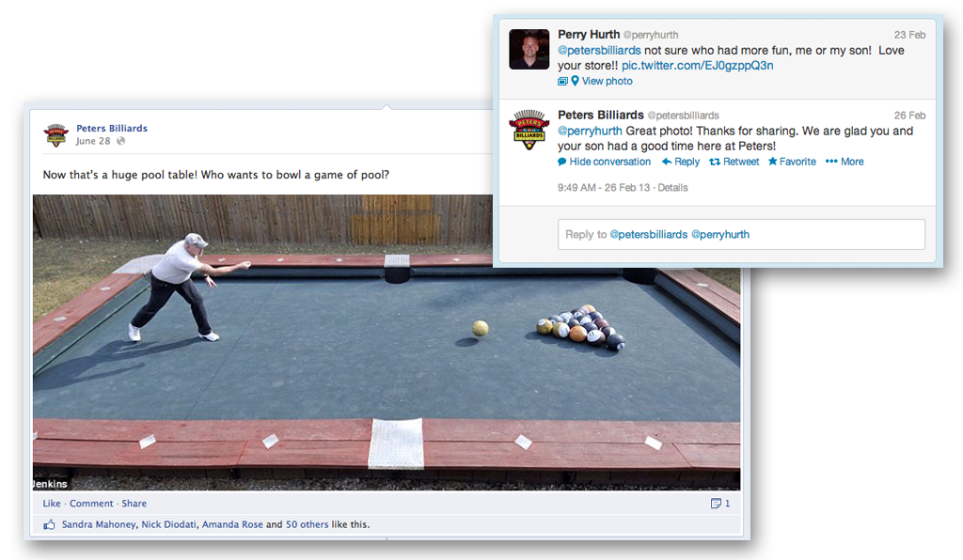Image resolution: width=963 pixels, height=560 pixels.
Task: Click the globe privacy icon beside June 28
Action: pos(120,142)
